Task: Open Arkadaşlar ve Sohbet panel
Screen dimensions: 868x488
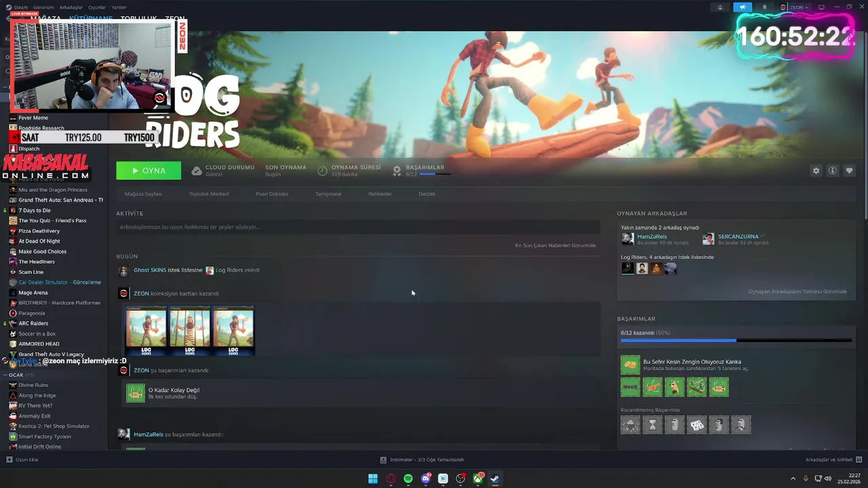Action: [x=833, y=460]
